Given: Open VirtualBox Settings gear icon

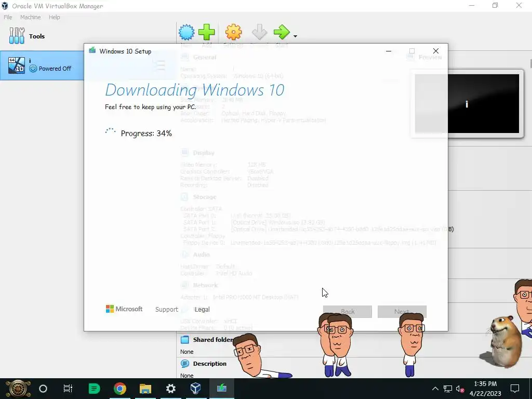Looking at the screenshot, I should click(x=233, y=32).
